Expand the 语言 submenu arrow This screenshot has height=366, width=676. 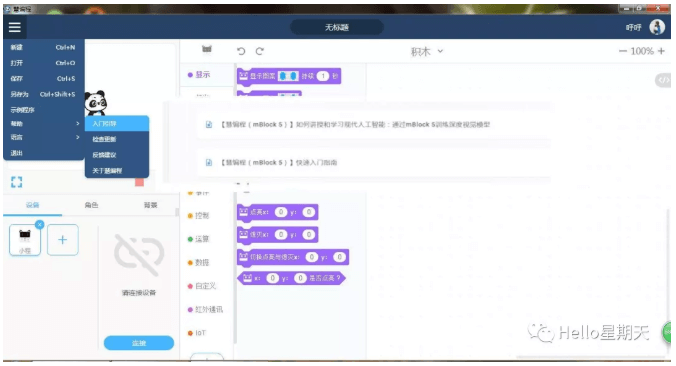coord(78,137)
